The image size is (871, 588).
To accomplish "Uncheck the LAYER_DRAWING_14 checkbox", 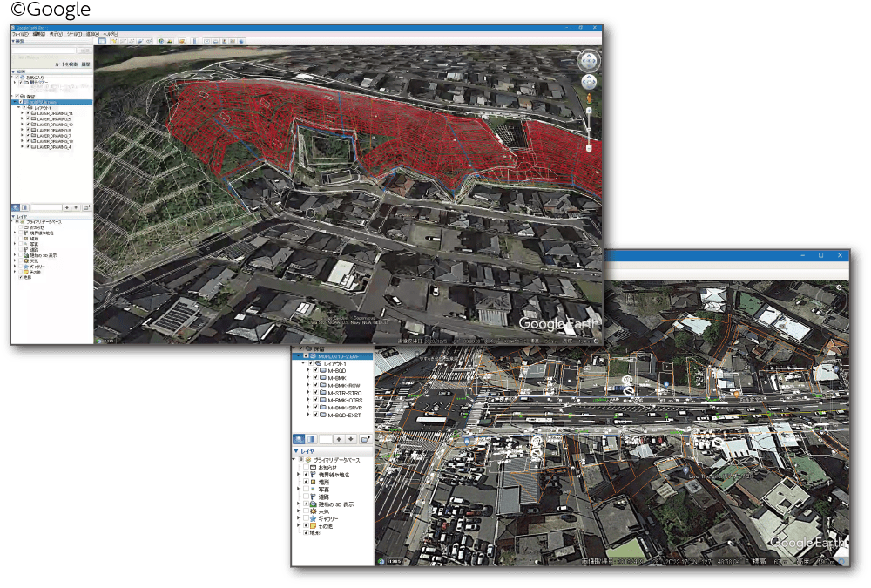I will (x=28, y=113).
